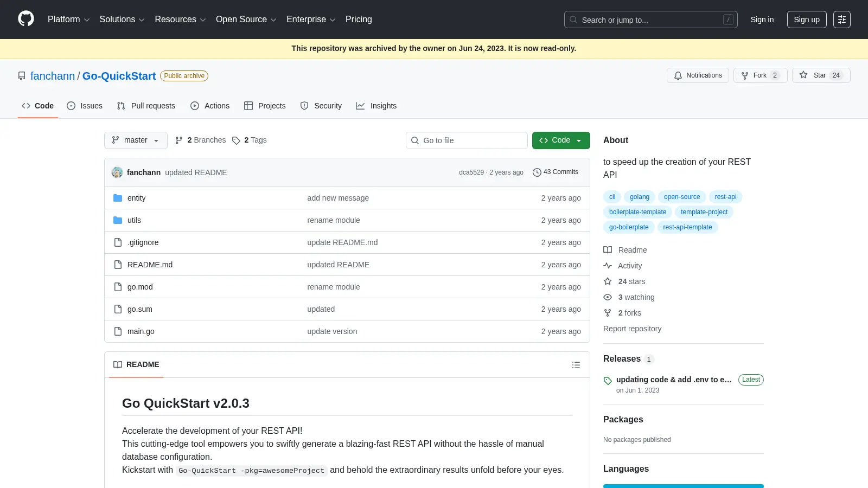
Task: Click the Fork icon button
Action: pyautogui.click(x=745, y=75)
